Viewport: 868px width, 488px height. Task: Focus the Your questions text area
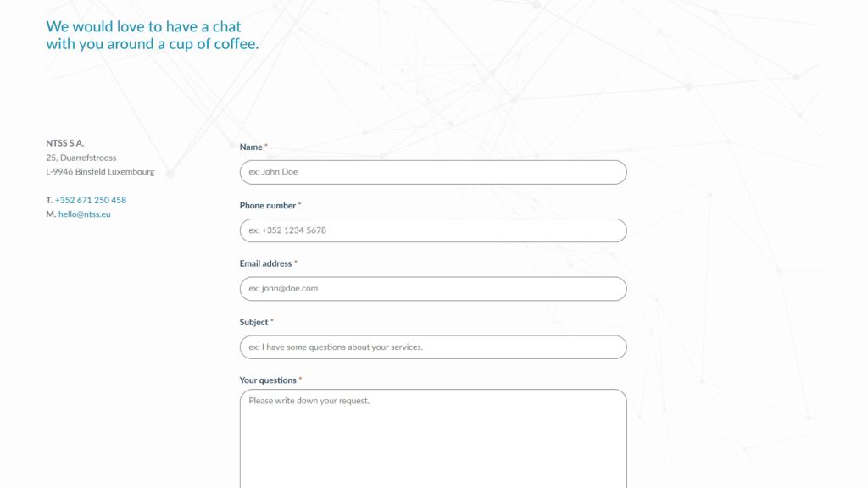433,439
